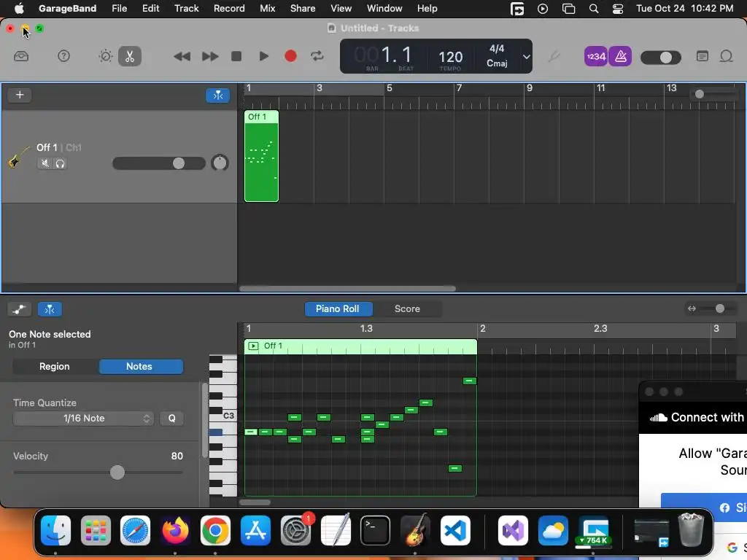
Task: Select the Region inspector tab
Action: 54,366
